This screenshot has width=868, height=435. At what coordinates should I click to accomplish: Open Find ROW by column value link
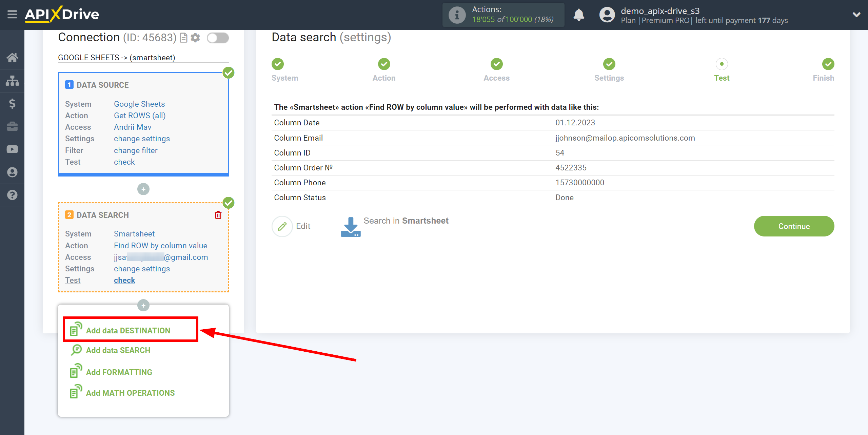[x=161, y=246]
